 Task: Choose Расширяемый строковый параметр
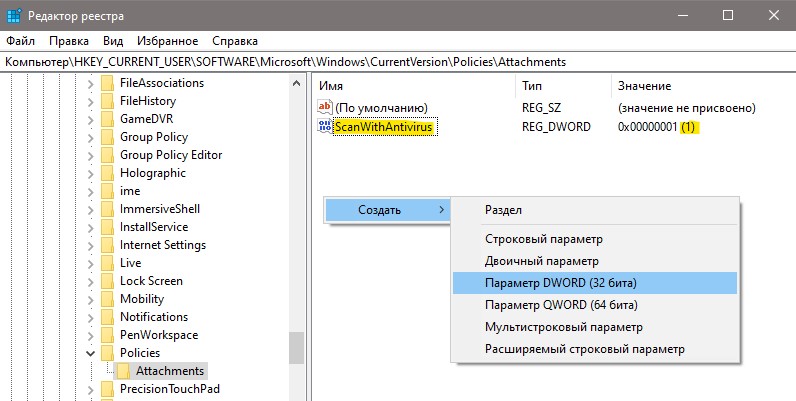coord(594,349)
